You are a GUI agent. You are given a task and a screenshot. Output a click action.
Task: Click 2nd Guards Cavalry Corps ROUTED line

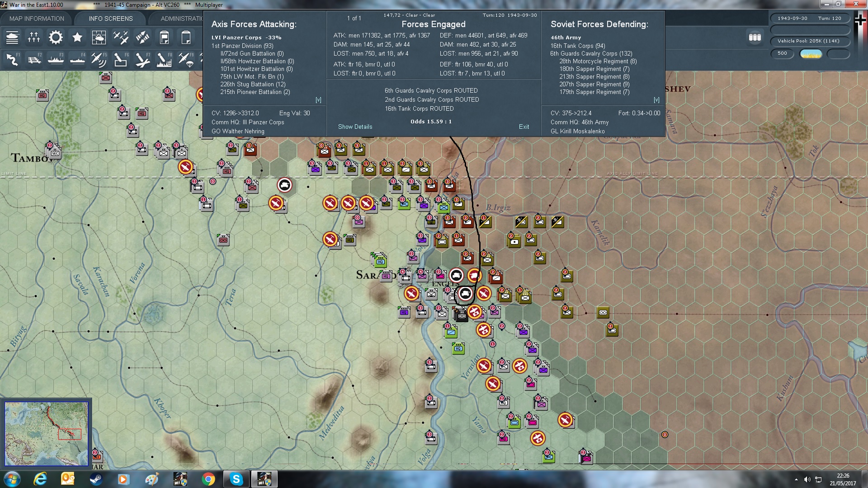click(432, 99)
